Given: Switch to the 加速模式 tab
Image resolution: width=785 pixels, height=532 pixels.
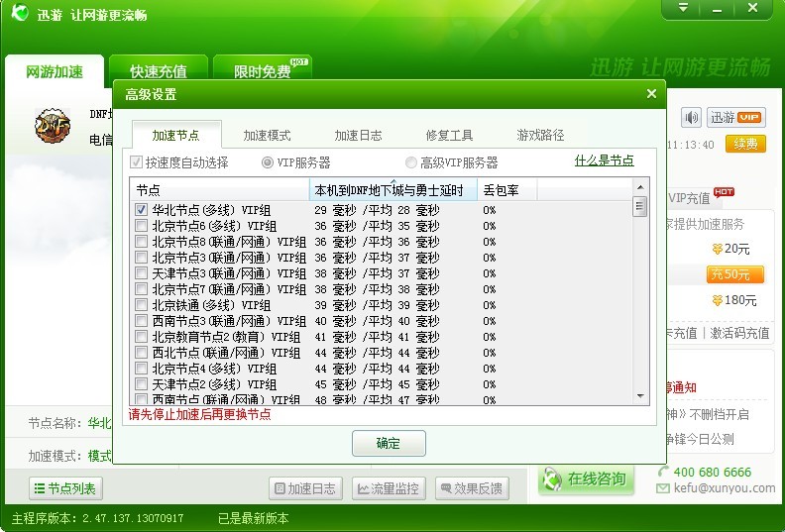Looking at the screenshot, I should [267, 135].
